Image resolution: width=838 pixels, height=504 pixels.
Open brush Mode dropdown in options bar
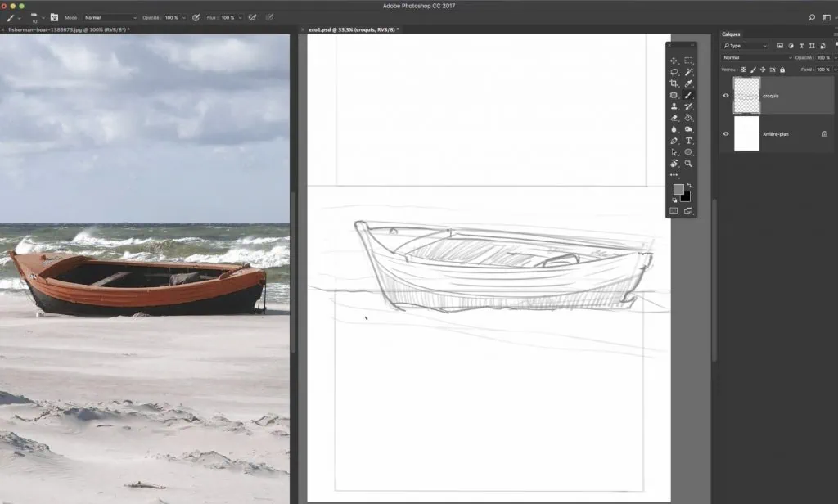tap(110, 17)
